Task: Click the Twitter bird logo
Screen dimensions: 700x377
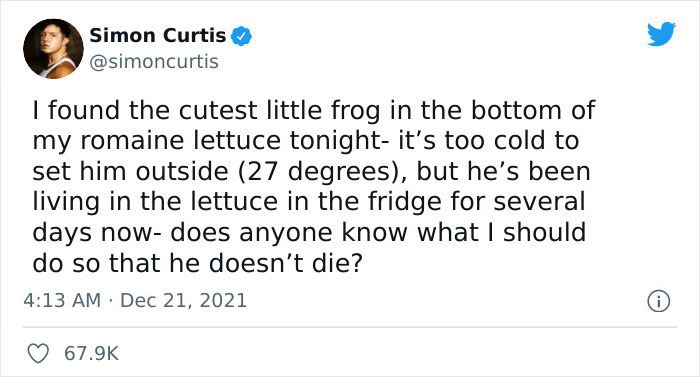Action: [661, 34]
